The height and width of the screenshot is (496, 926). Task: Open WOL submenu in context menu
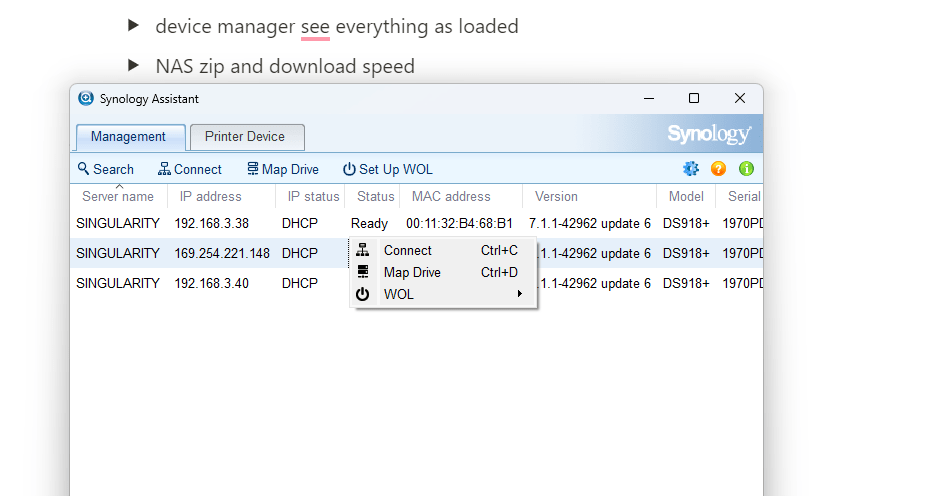(x=444, y=294)
